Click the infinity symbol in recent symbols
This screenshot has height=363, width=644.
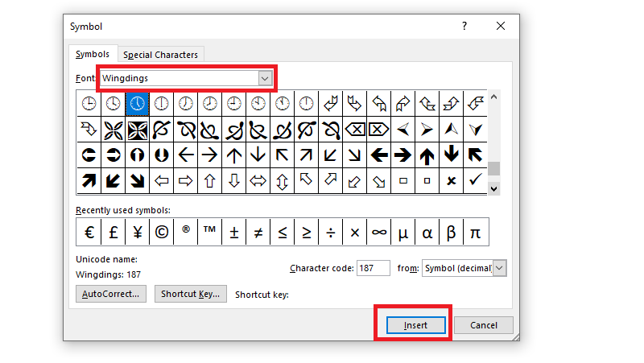point(378,233)
